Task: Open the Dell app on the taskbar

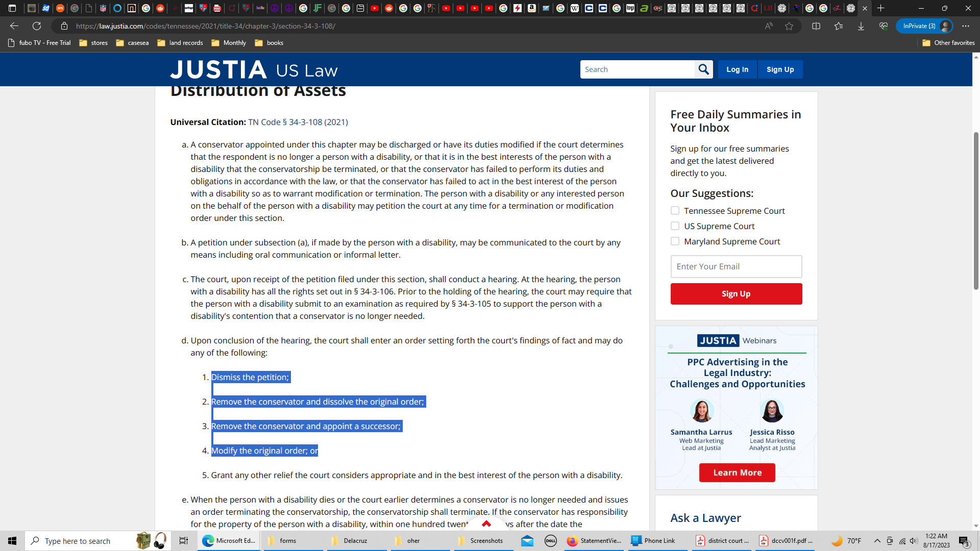Action: [551, 541]
